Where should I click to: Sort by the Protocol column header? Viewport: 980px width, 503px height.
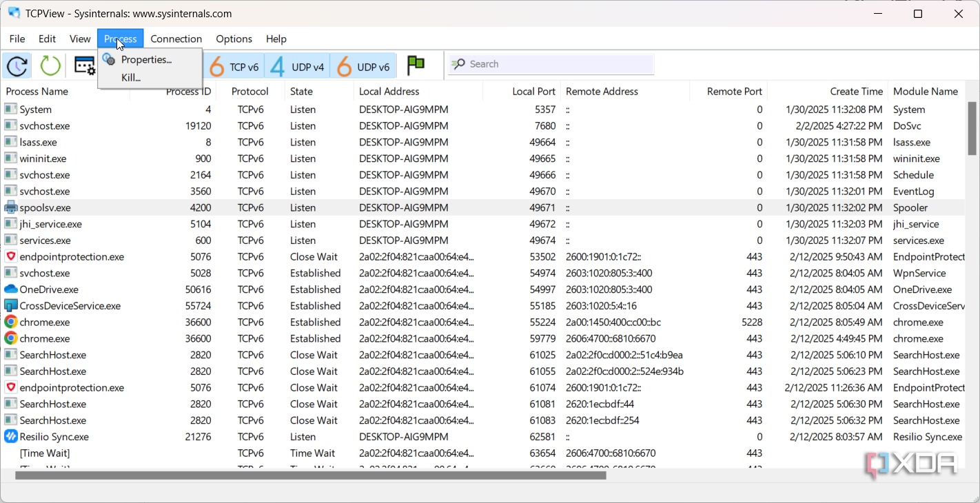(250, 91)
